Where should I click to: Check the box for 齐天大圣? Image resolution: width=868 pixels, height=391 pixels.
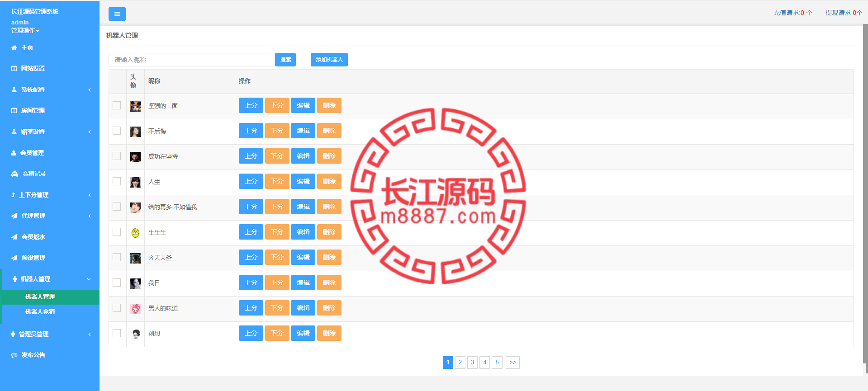(x=117, y=257)
